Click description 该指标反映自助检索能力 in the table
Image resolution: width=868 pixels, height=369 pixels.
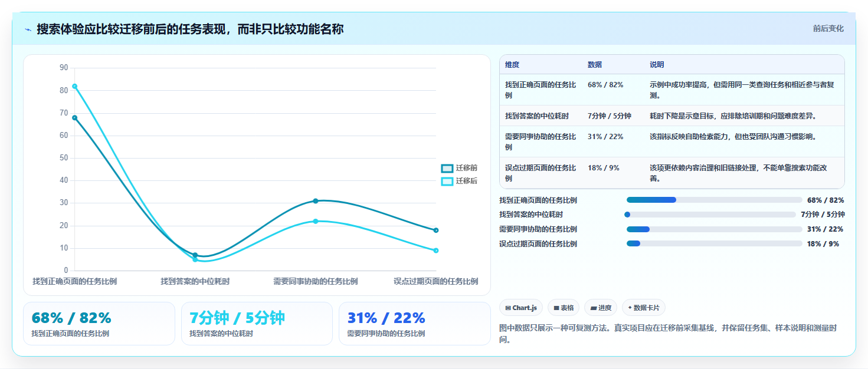click(x=733, y=136)
